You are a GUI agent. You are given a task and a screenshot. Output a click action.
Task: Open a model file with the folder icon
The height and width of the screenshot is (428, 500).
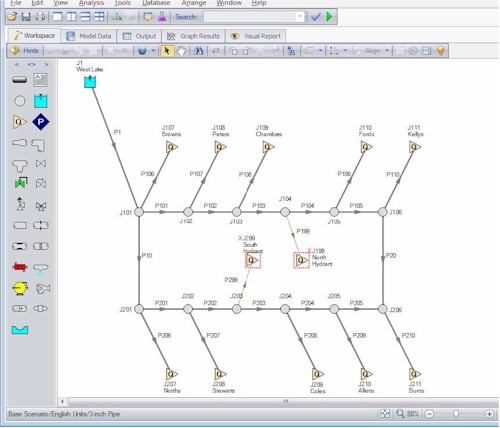pyautogui.click(x=12, y=17)
